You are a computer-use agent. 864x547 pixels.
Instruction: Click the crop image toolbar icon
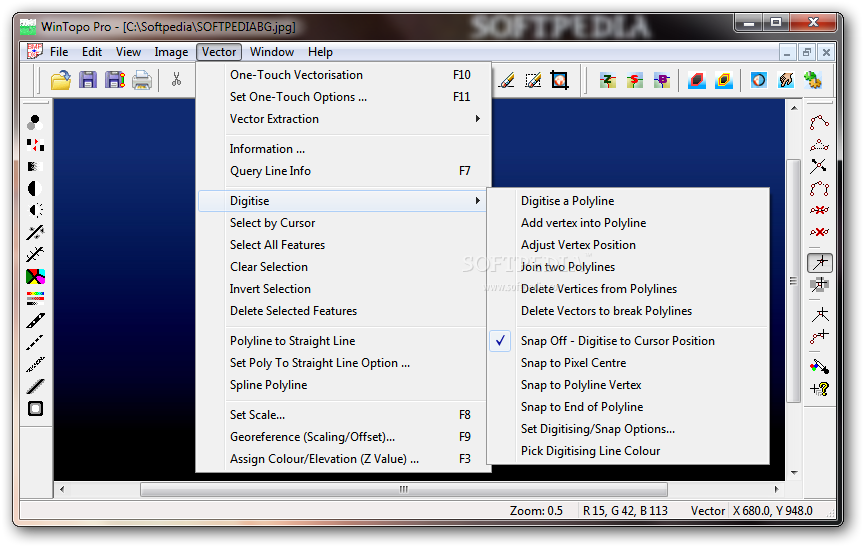(x=559, y=80)
